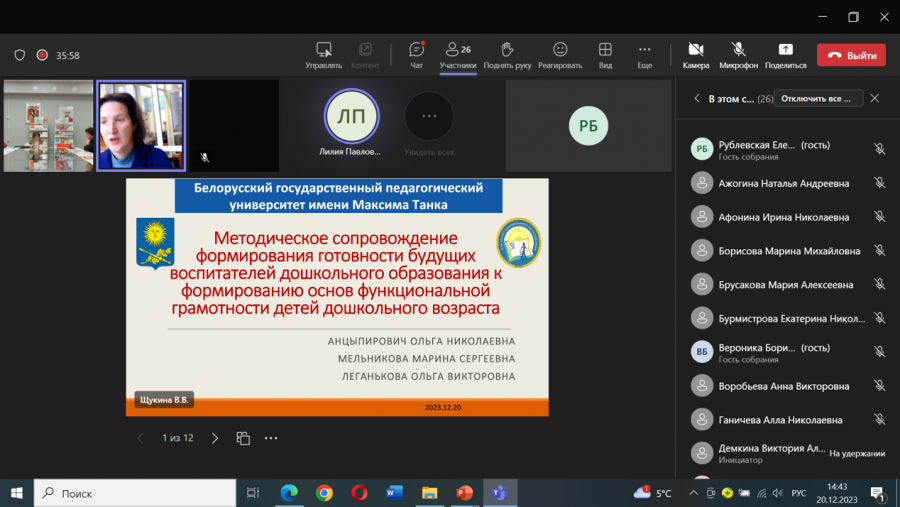Image resolution: width=900 pixels, height=507 pixels.
Task: Click the Windows search box Поиск
Action: pyautogui.click(x=135, y=493)
